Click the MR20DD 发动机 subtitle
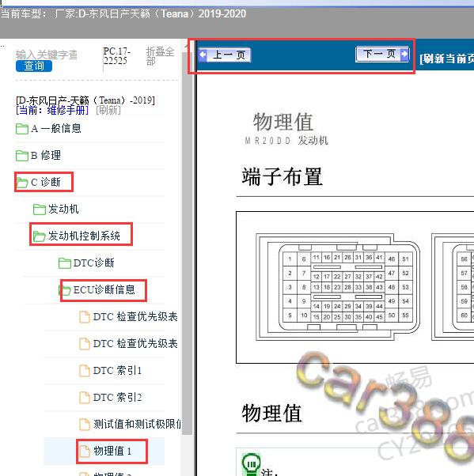 pos(286,141)
